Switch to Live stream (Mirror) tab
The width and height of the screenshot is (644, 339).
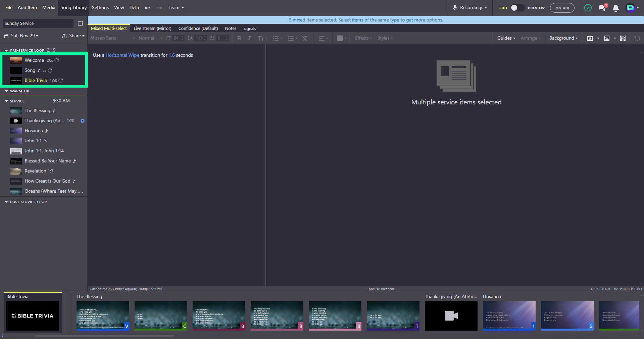(x=152, y=29)
